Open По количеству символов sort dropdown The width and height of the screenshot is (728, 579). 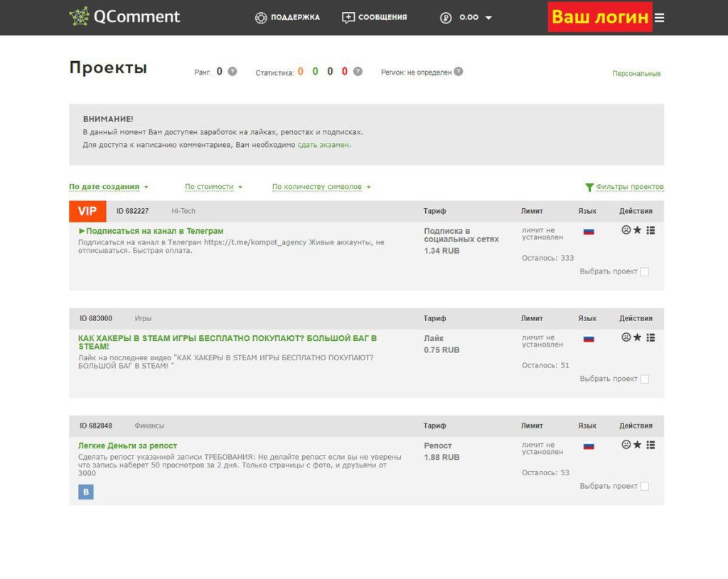pos(321,187)
